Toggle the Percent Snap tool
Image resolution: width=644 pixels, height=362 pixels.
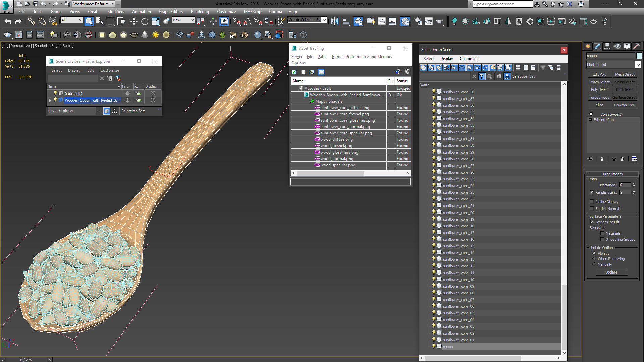click(258, 21)
